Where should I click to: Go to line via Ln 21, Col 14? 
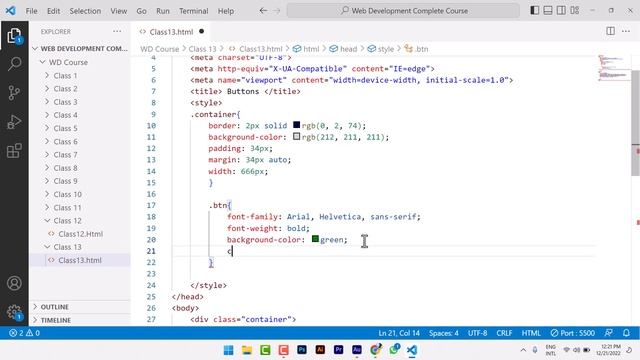(399, 333)
